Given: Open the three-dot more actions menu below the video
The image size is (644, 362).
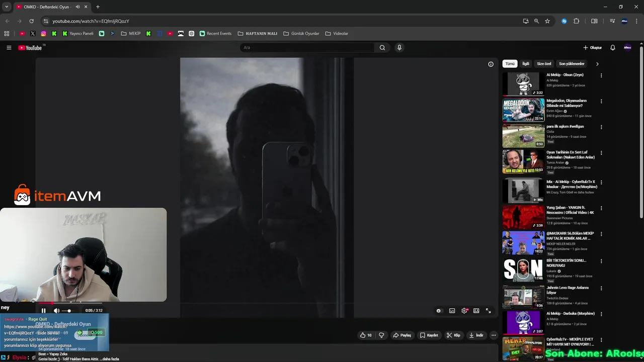Looking at the screenshot, I should click(x=494, y=335).
